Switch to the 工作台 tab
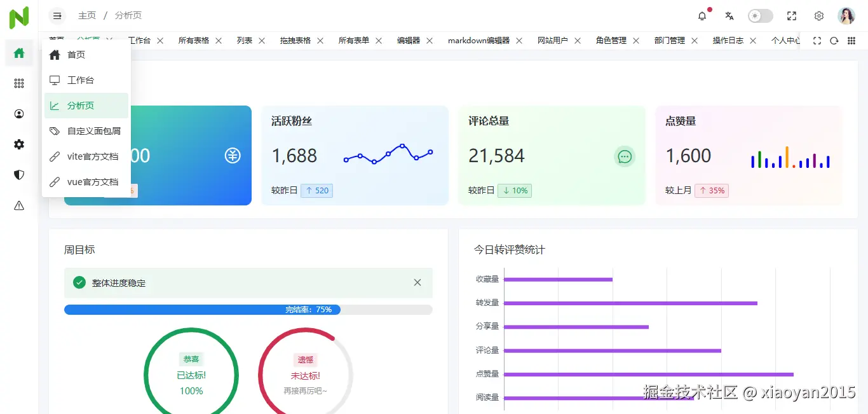This screenshot has width=868, height=414. coord(139,41)
